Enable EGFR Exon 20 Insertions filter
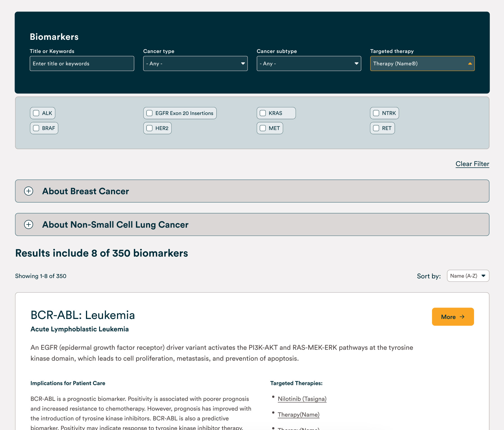Viewport: 504px width, 430px height. [150, 113]
